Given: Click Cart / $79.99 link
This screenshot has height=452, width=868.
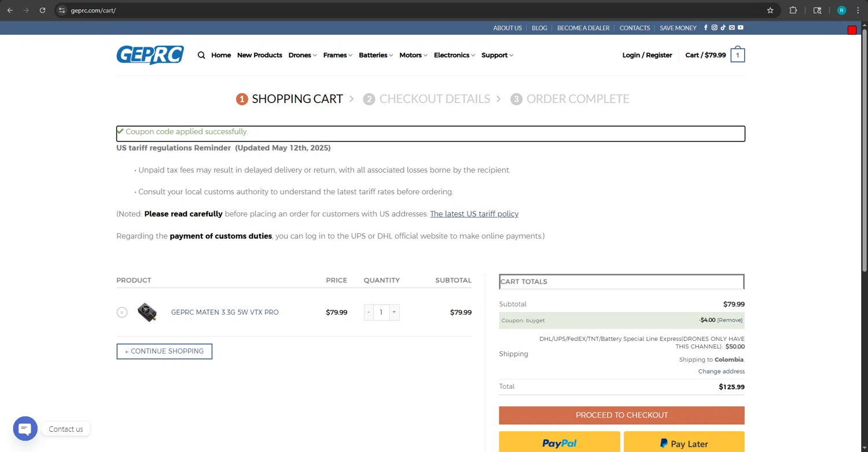Looking at the screenshot, I should (x=705, y=55).
